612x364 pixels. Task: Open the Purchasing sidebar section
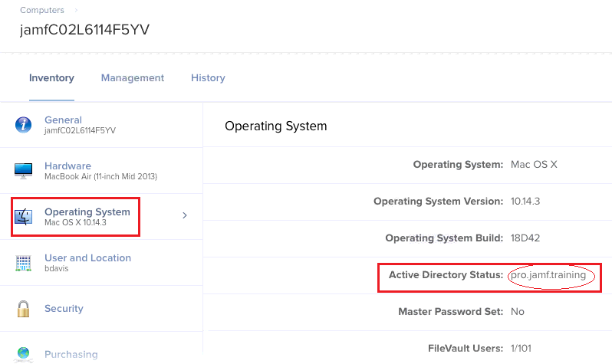pos(71,354)
